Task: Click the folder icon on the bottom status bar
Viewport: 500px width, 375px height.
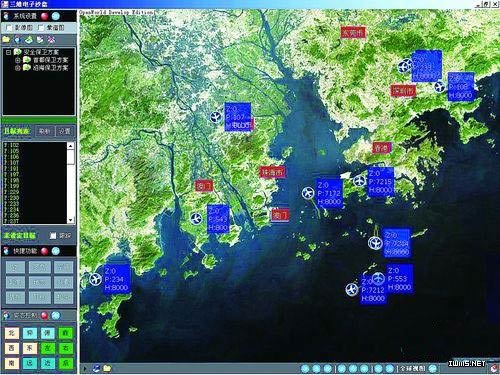Action: tap(107, 368)
